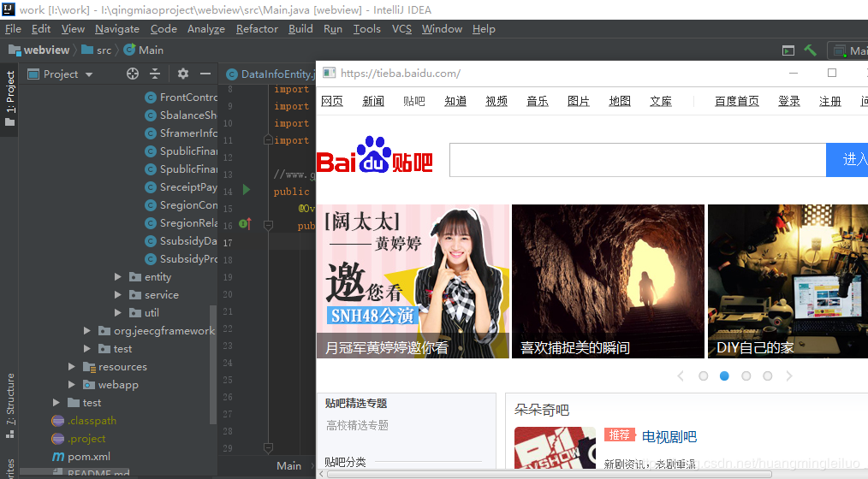Click the Project tree vertical scrollbar
This screenshot has height=479, width=868.
click(212, 364)
